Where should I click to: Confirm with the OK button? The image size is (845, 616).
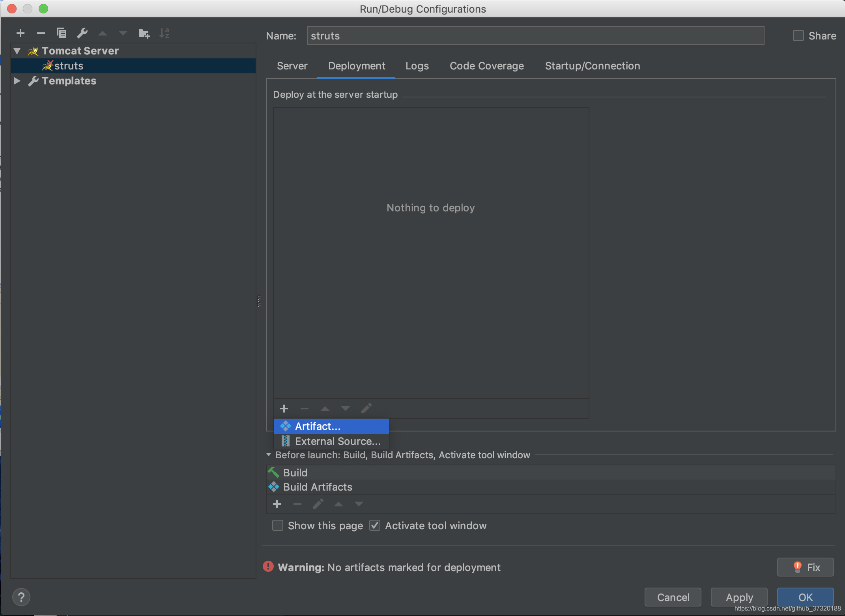[805, 597]
